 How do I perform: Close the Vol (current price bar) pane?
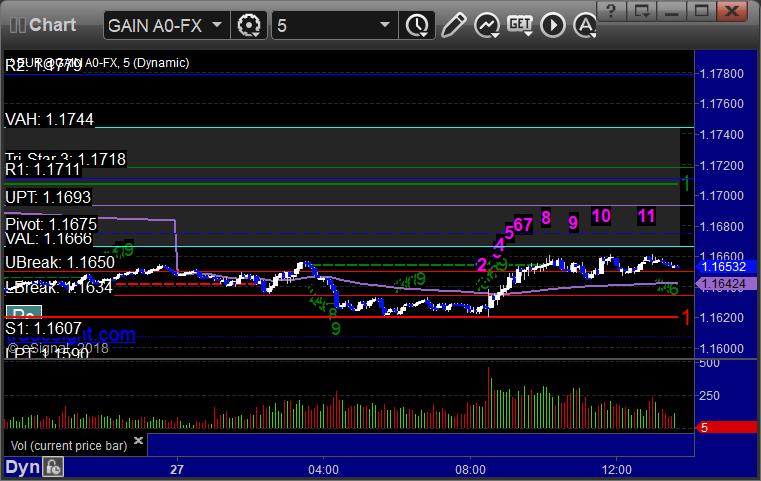138,440
